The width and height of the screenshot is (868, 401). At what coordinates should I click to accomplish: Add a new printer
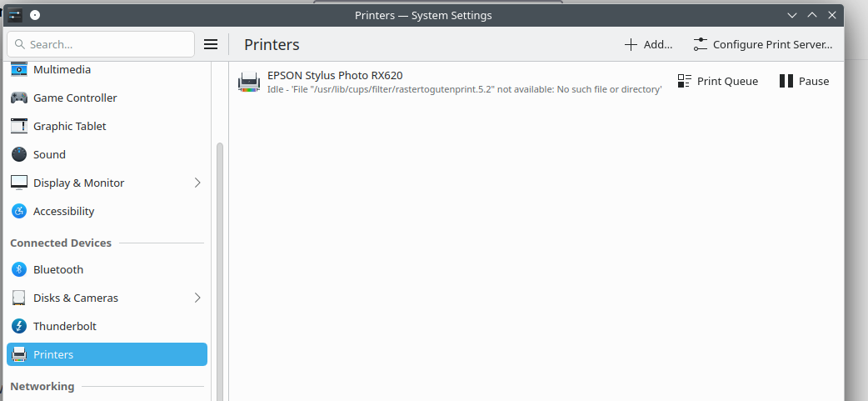click(648, 44)
